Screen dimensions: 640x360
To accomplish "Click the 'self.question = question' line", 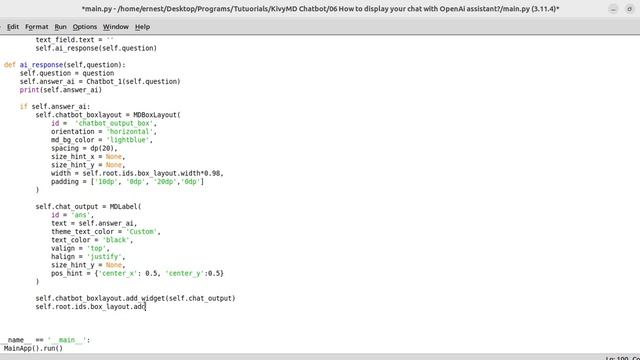I will (67, 73).
